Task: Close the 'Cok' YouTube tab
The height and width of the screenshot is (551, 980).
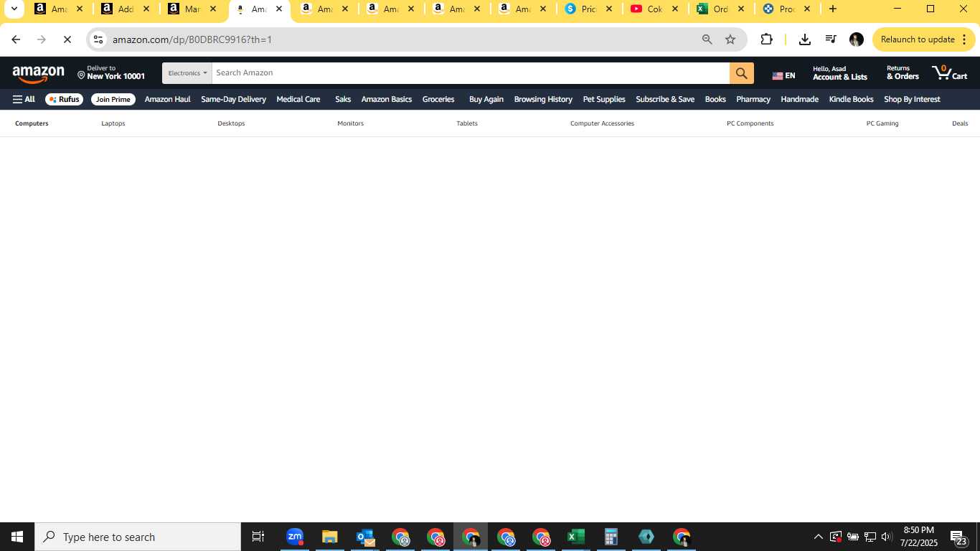Action: [x=675, y=9]
